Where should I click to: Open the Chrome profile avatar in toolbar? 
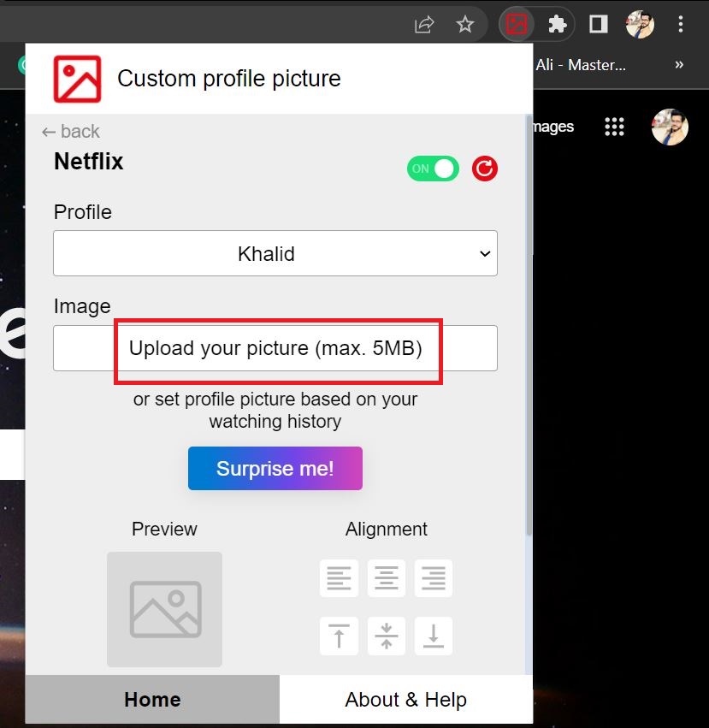click(x=640, y=24)
